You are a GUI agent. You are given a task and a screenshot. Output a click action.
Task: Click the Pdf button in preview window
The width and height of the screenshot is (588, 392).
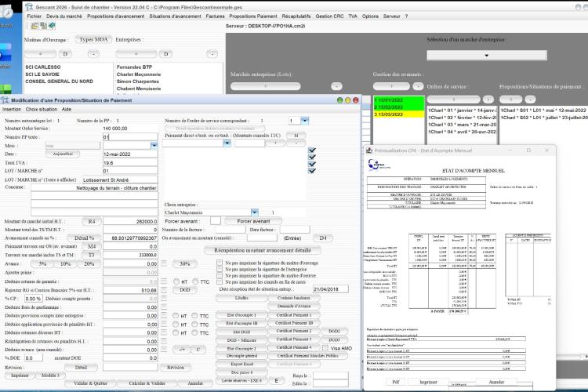click(395, 382)
